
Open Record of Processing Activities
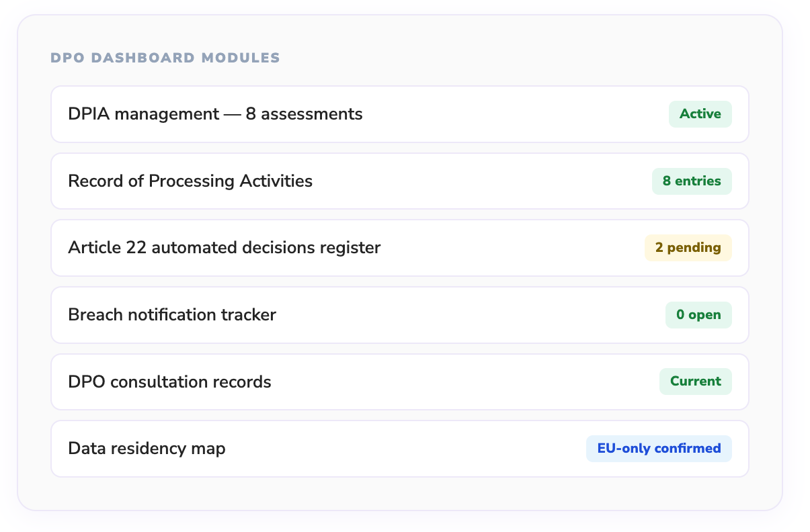(x=189, y=181)
